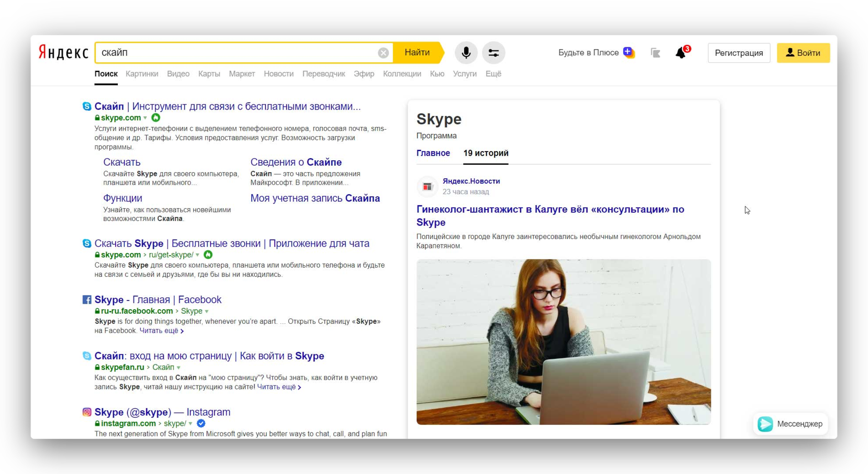Click green badge after ru/get-skype/ URL
This screenshot has width=868, height=474.
(208, 255)
